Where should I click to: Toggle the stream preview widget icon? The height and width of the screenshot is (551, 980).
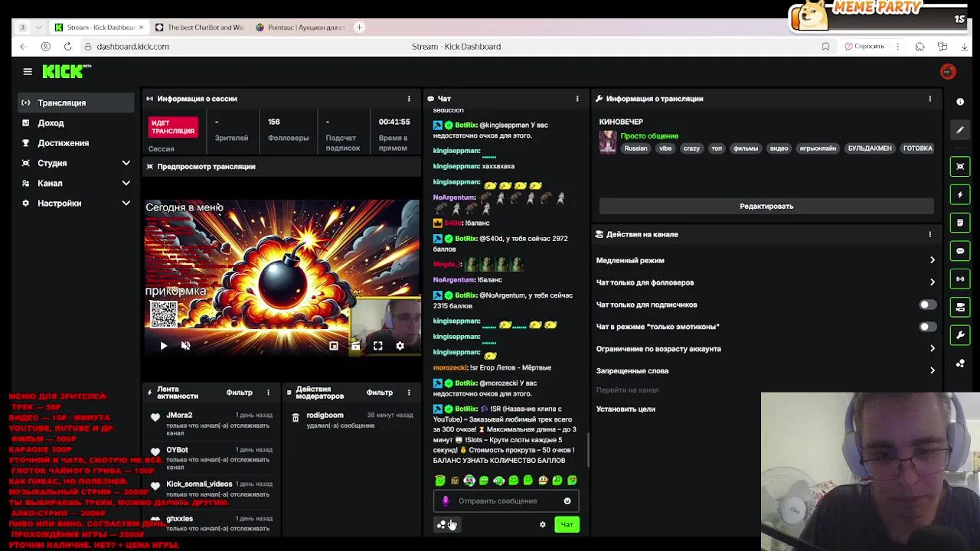click(x=960, y=166)
